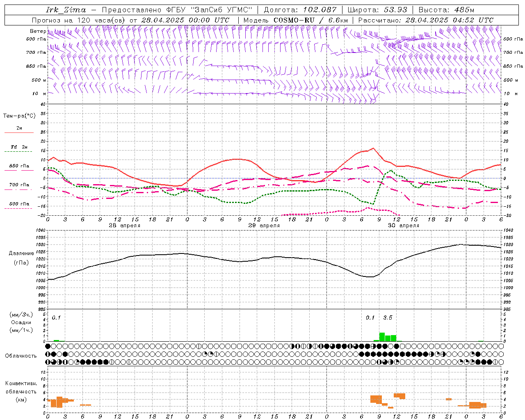Select the "Модель COSMO-RU / 6.6км" text

point(295,20)
